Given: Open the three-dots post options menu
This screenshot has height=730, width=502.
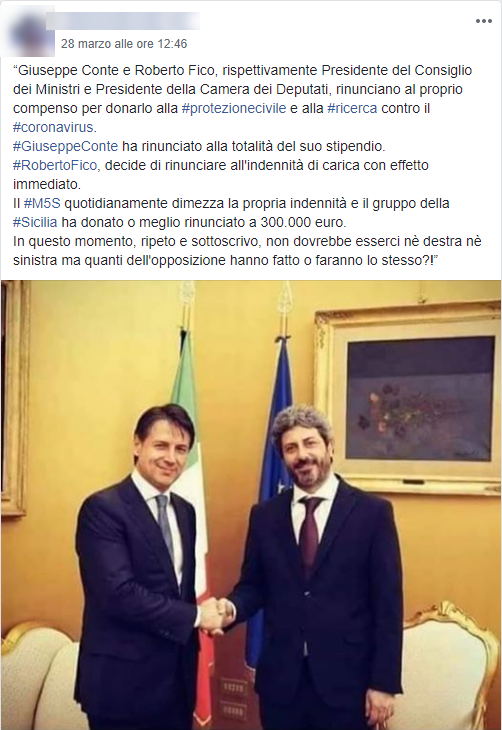Looking at the screenshot, I should [483, 21].
